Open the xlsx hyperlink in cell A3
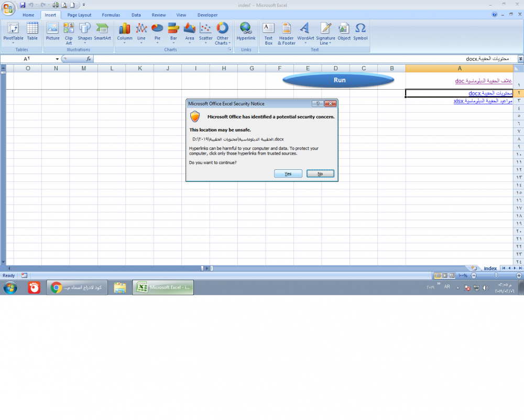The image size is (524, 420). 483,101
